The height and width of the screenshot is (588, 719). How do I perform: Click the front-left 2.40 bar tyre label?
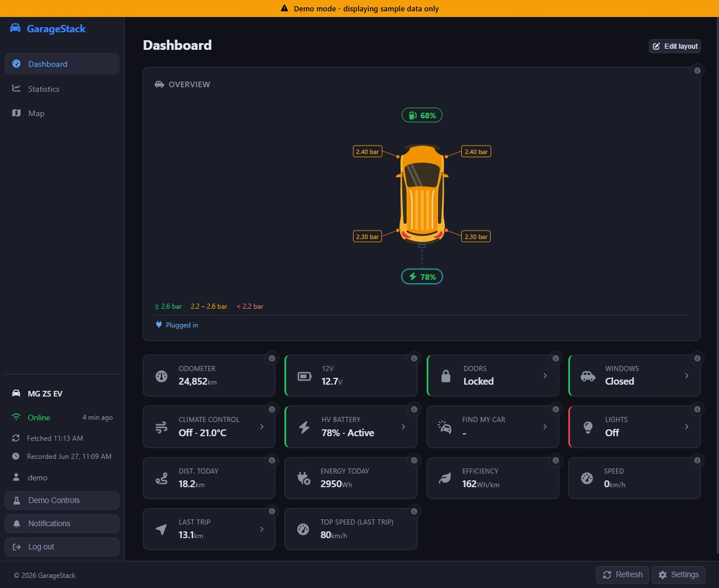(x=367, y=152)
